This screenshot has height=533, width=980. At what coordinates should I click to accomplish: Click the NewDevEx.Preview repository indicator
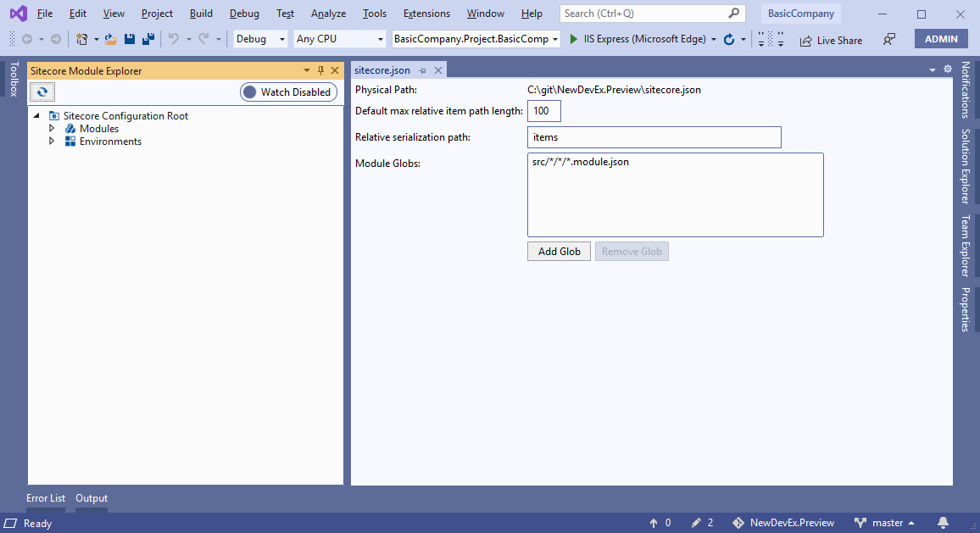coord(783,522)
